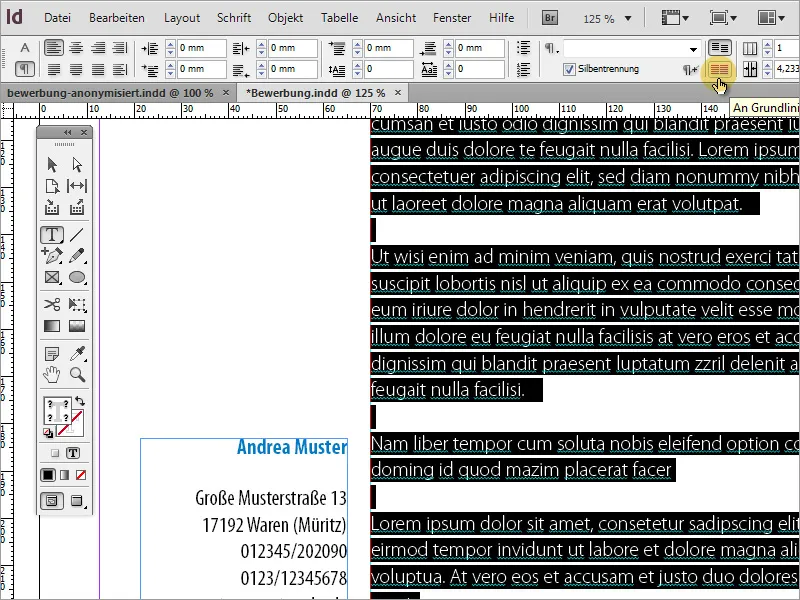Image resolution: width=800 pixels, height=600 pixels.
Task: Swap fill and stroke arrows
Action: tap(80, 401)
